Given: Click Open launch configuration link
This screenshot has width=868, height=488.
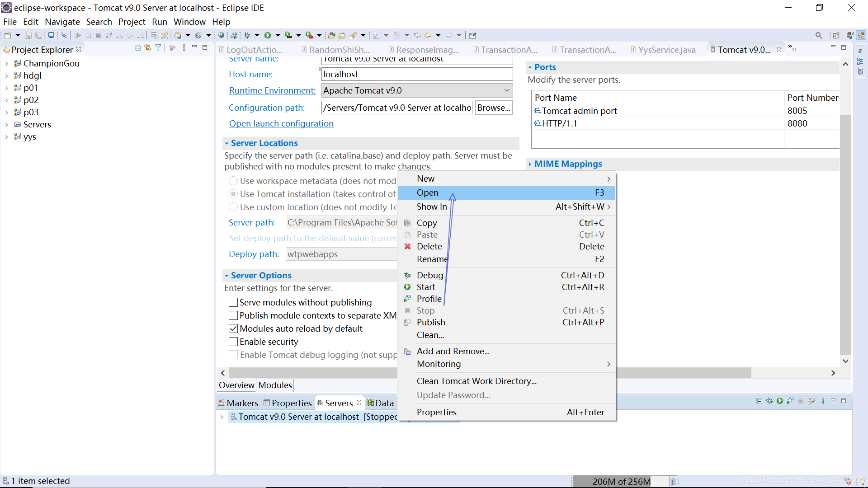Looking at the screenshot, I should point(281,123).
